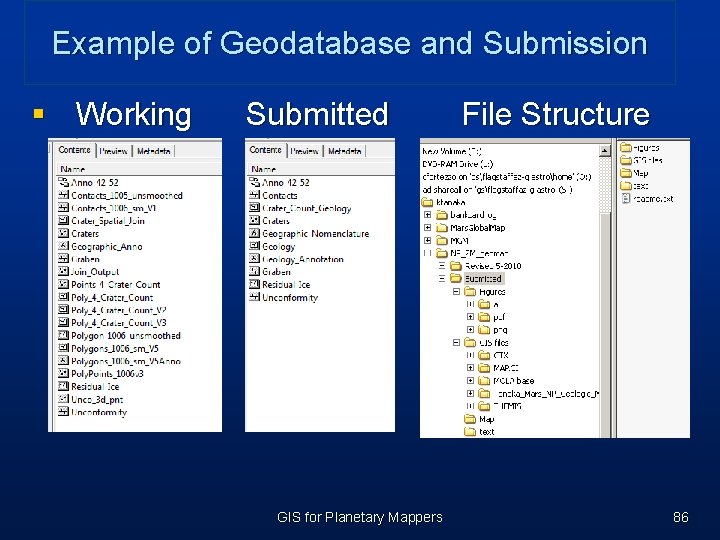This screenshot has width=720, height=540.
Task: Click the Submitted folder icon in tree
Action: (x=456, y=278)
